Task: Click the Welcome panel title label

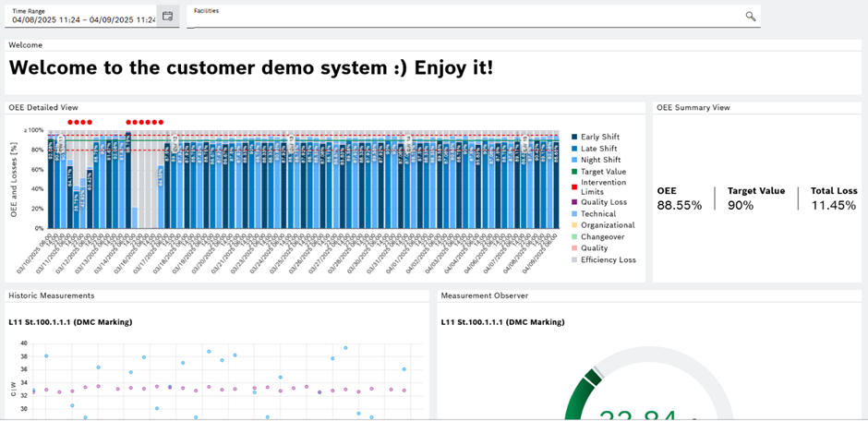Action: [x=26, y=45]
